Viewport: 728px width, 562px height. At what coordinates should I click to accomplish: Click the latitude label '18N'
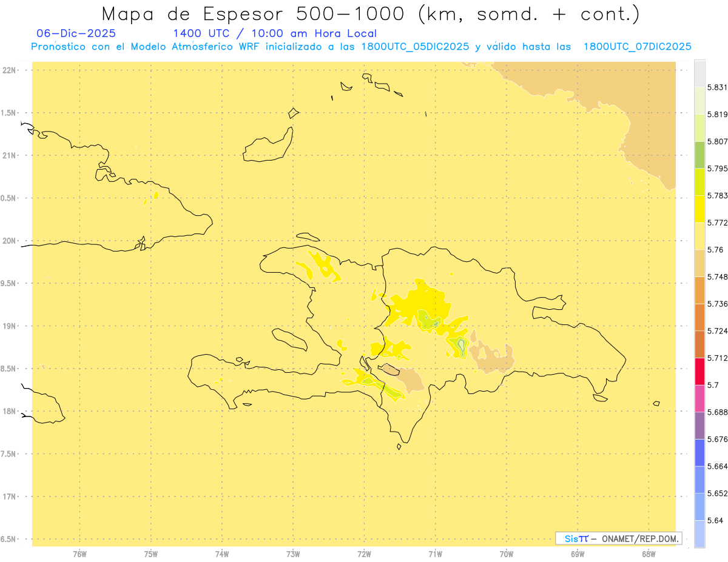pos(8,411)
